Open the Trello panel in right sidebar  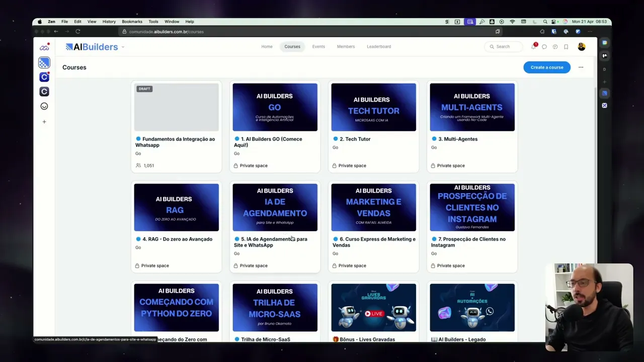[x=605, y=56]
